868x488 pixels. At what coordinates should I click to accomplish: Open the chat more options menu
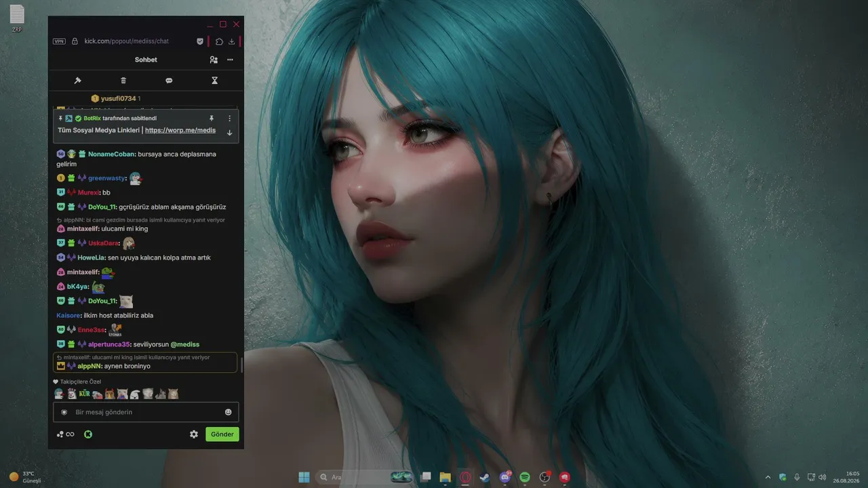tap(230, 60)
